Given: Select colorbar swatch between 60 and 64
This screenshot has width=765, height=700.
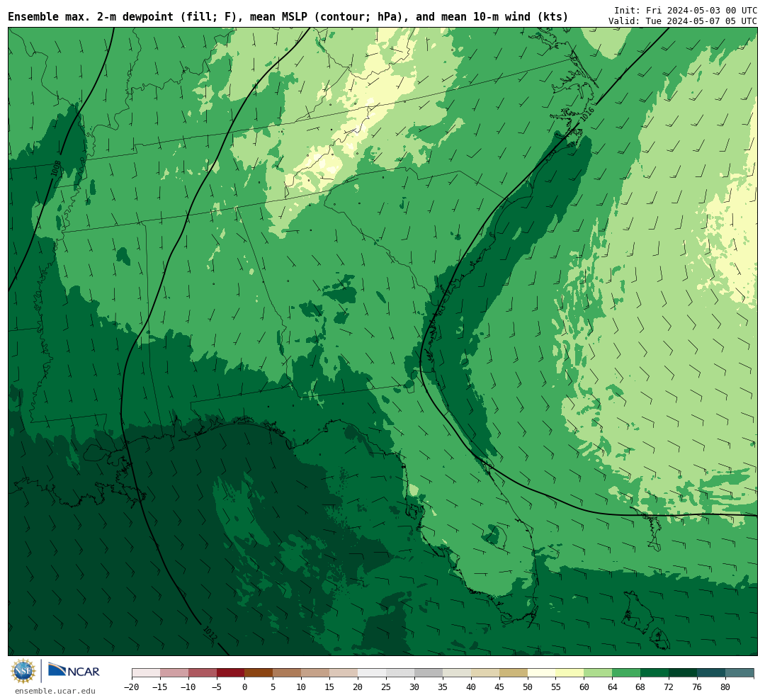Looking at the screenshot, I should [x=599, y=673].
